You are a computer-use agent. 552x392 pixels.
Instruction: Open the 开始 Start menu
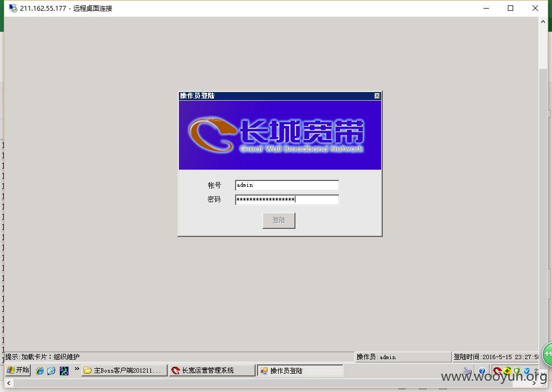pos(18,370)
